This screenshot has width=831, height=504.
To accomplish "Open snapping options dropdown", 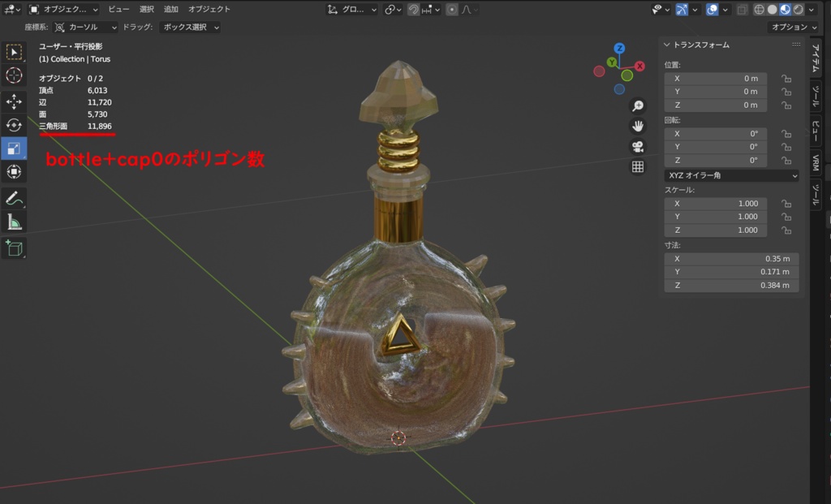I will [431, 10].
